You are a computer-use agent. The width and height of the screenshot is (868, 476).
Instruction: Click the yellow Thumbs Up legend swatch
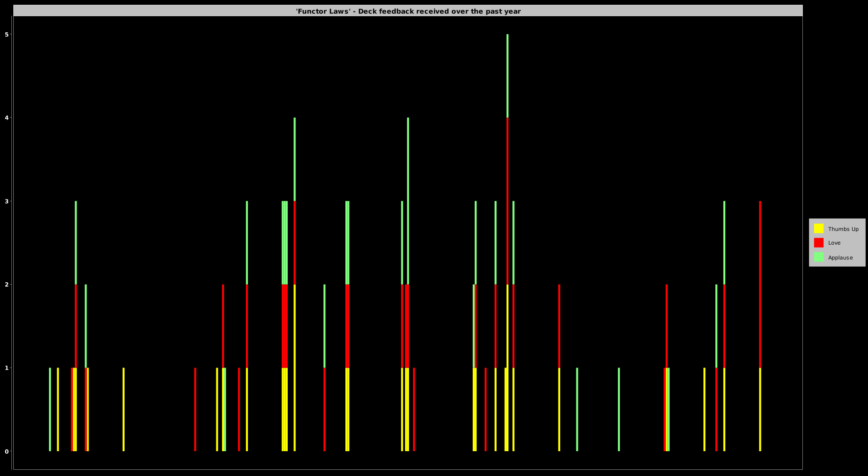(x=819, y=228)
